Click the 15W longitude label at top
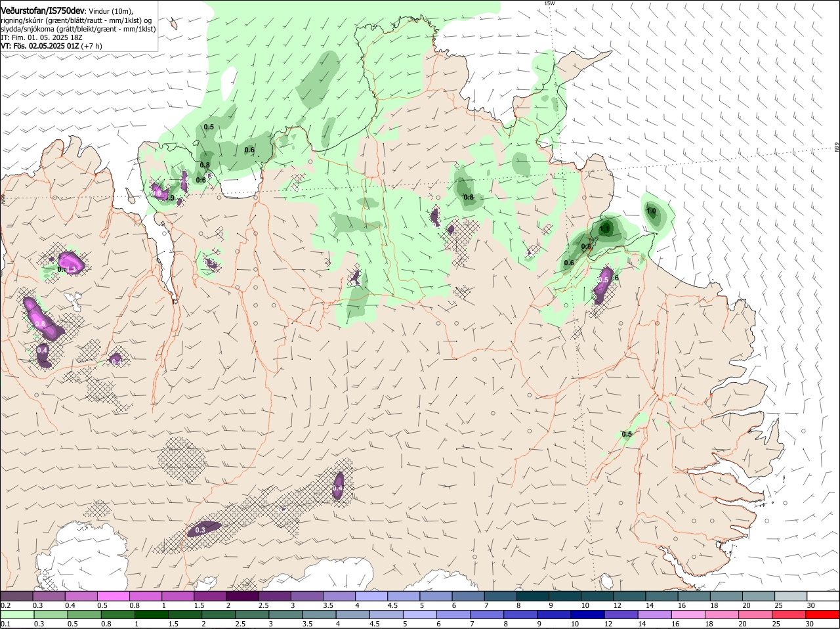 (549, 3)
